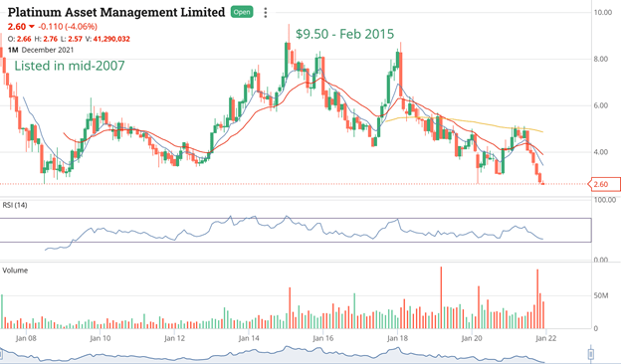621x364 pixels.
Task: Click the Jan 16 time axis label
Action: click(x=323, y=338)
